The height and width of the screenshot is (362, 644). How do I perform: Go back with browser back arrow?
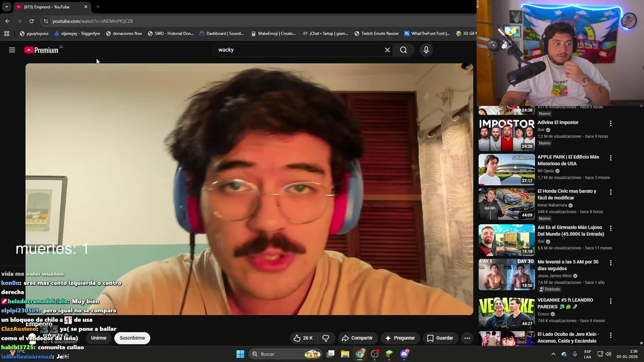coord(7,21)
